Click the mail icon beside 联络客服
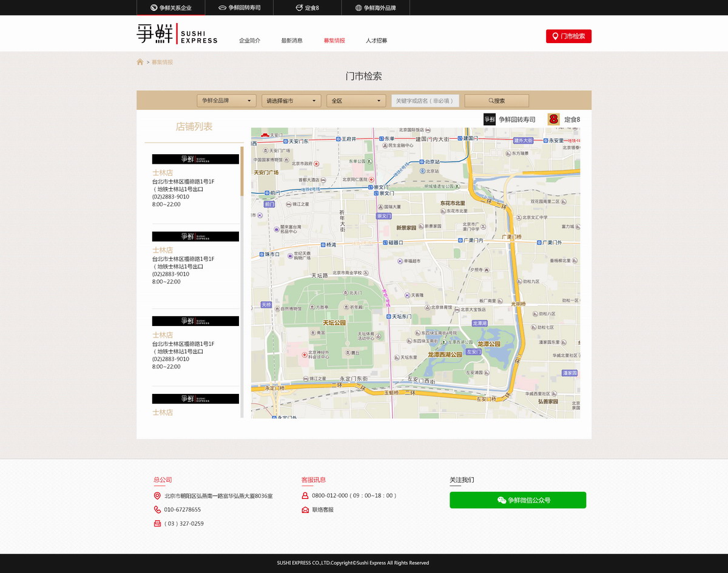 (305, 510)
